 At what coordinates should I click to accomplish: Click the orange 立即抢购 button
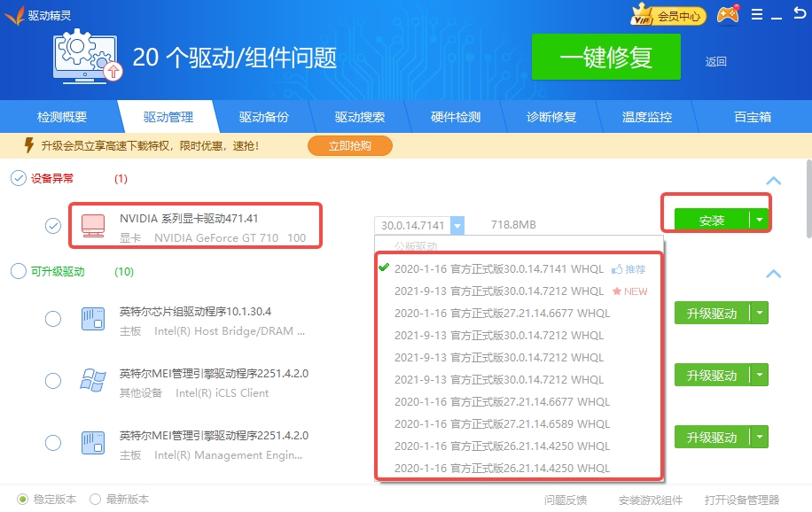(x=349, y=145)
